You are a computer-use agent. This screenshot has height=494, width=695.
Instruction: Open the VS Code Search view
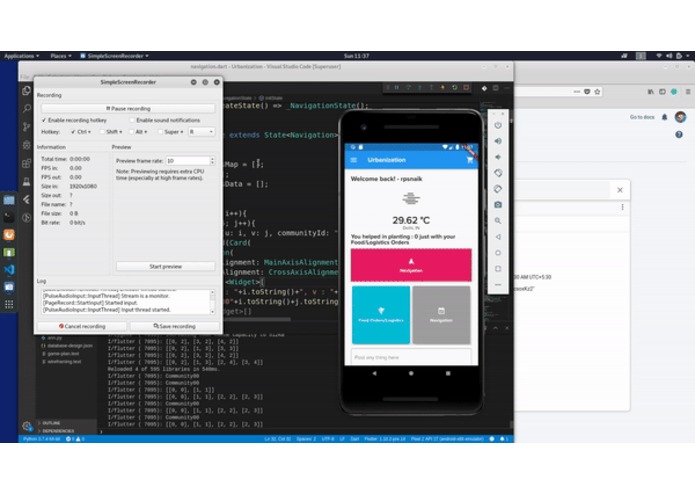pyautogui.click(x=27, y=109)
